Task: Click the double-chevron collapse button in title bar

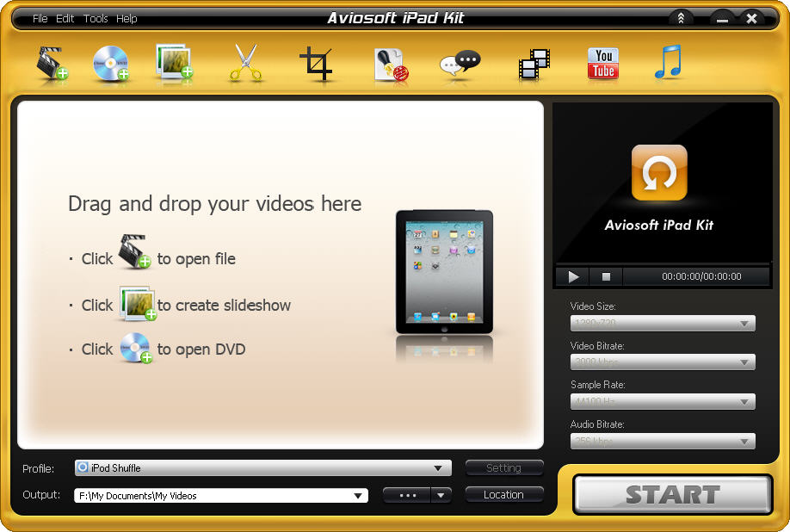Action: pyautogui.click(x=681, y=19)
